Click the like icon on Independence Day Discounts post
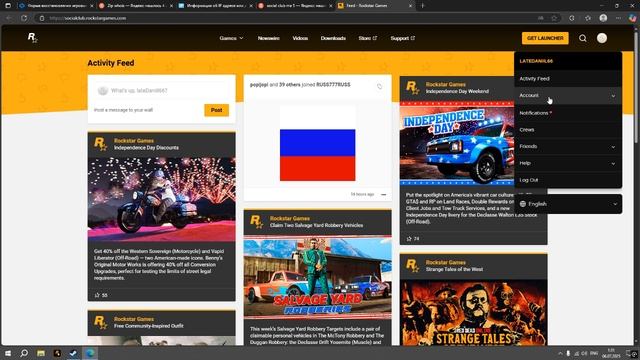The height and width of the screenshot is (360, 640). pyautogui.click(x=97, y=295)
